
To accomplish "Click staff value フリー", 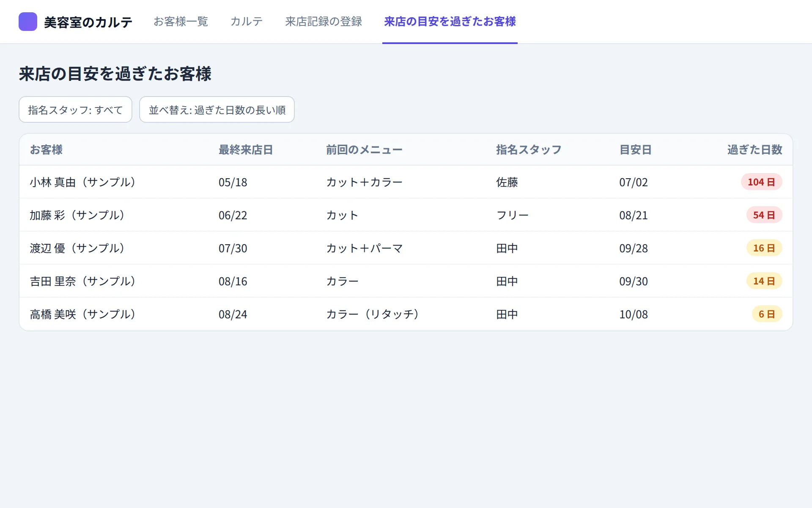I will tap(512, 215).
